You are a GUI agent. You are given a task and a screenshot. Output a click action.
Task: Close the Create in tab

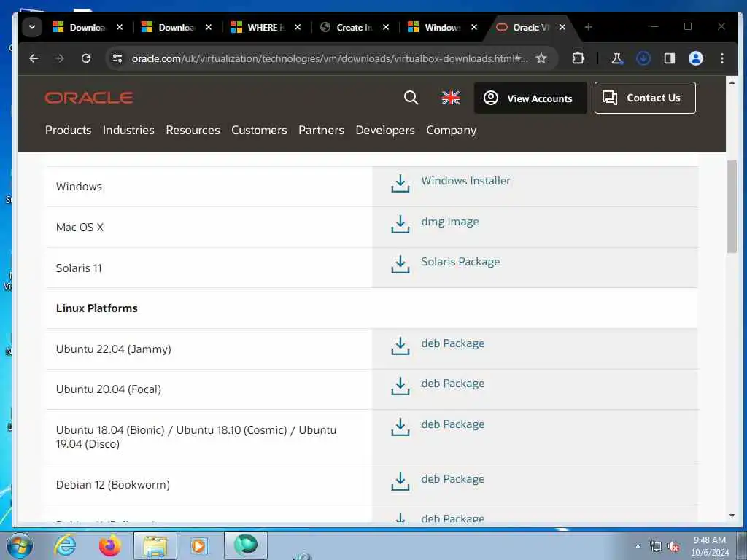point(386,27)
